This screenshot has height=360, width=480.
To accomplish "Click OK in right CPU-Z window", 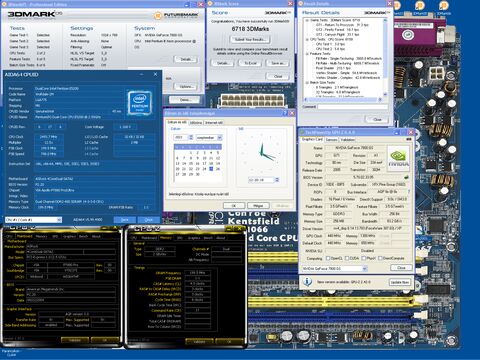I will (x=229, y=342).
